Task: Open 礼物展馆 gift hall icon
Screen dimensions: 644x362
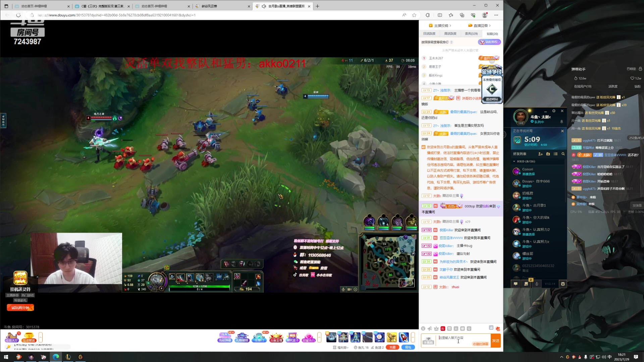Action: click(x=242, y=337)
